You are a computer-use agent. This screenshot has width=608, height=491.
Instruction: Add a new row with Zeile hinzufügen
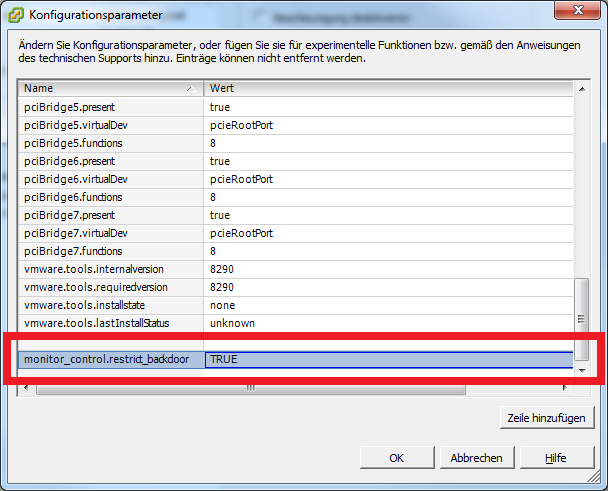(x=547, y=417)
